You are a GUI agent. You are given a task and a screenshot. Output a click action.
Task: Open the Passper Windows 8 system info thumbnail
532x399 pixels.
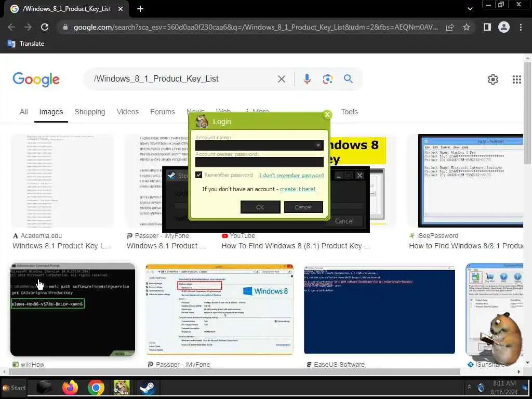pos(220,310)
